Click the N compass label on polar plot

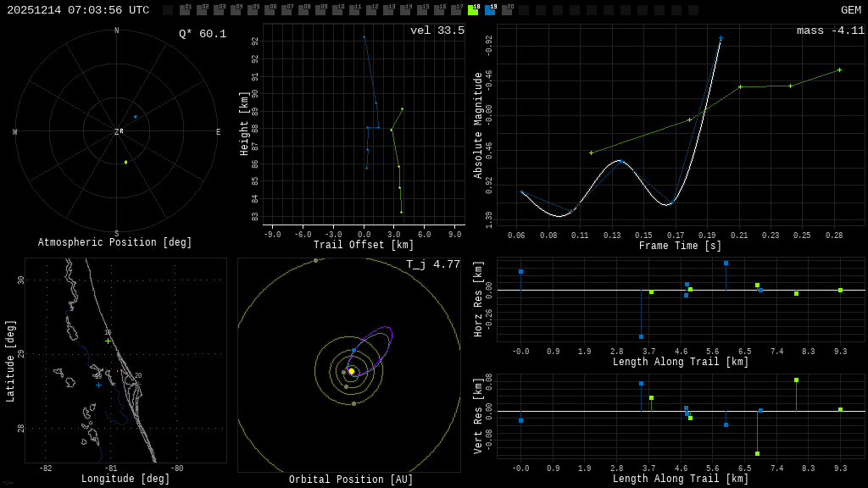[x=117, y=30]
